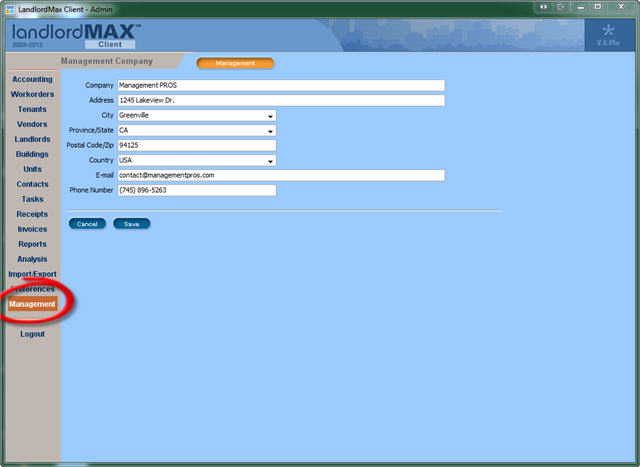Go to Import/Export in sidebar

32,274
